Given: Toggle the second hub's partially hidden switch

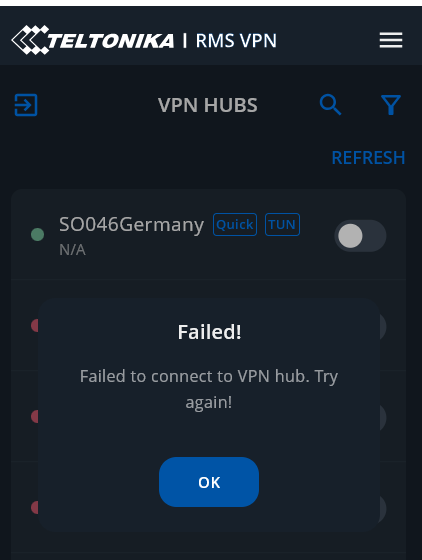Looking at the screenshot, I should (383, 327).
